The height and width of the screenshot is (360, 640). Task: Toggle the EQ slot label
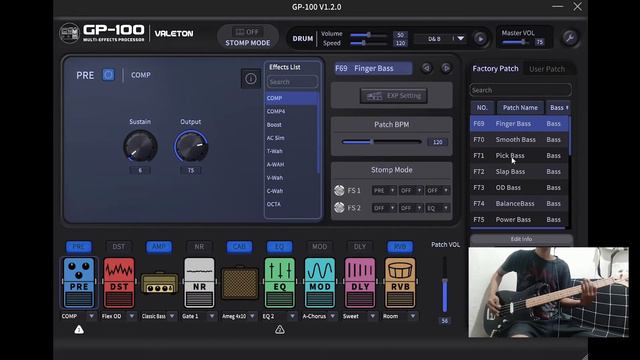pos(280,247)
